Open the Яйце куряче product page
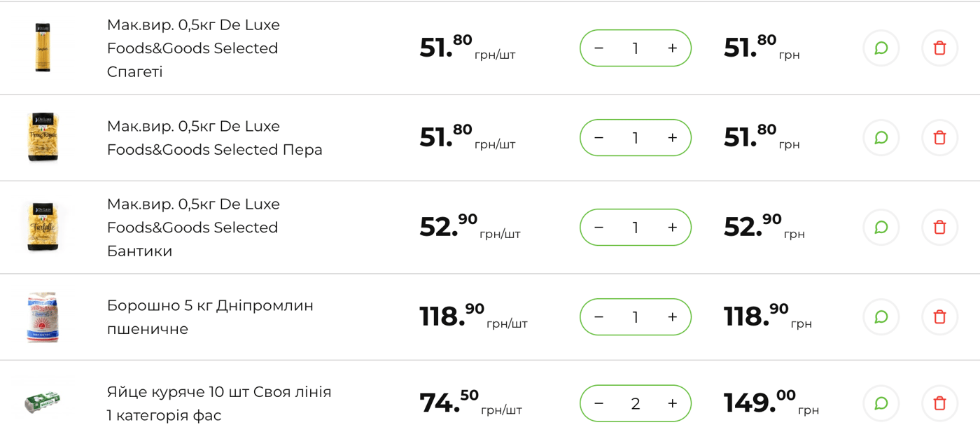 pyautogui.click(x=219, y=403)
